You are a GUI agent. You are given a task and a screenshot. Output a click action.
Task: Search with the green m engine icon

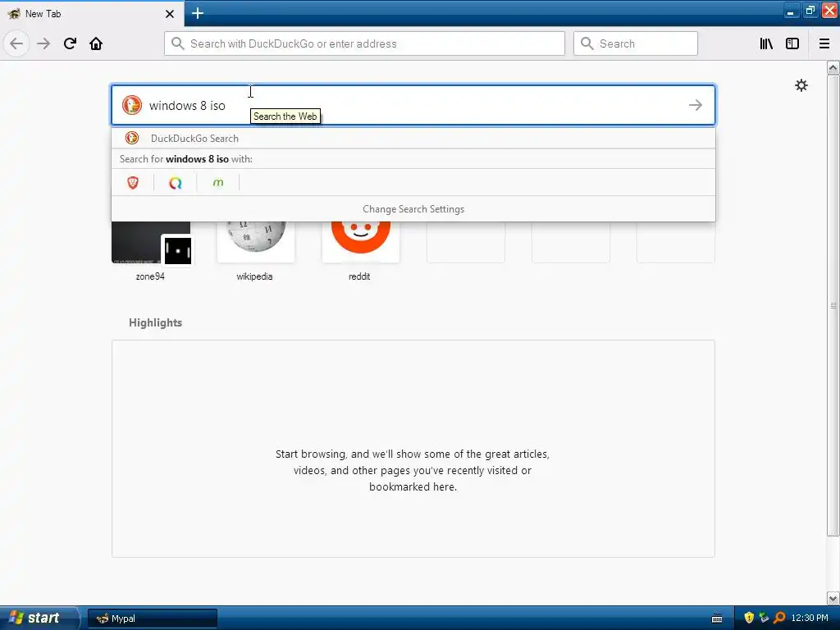tap(218, 183)
